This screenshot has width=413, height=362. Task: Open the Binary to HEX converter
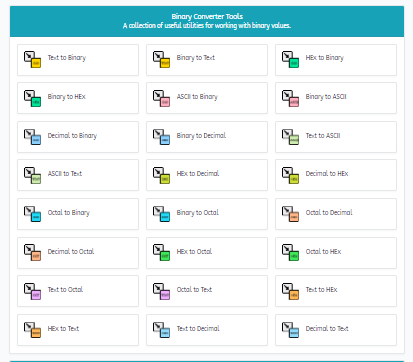(x=78, y=98)
